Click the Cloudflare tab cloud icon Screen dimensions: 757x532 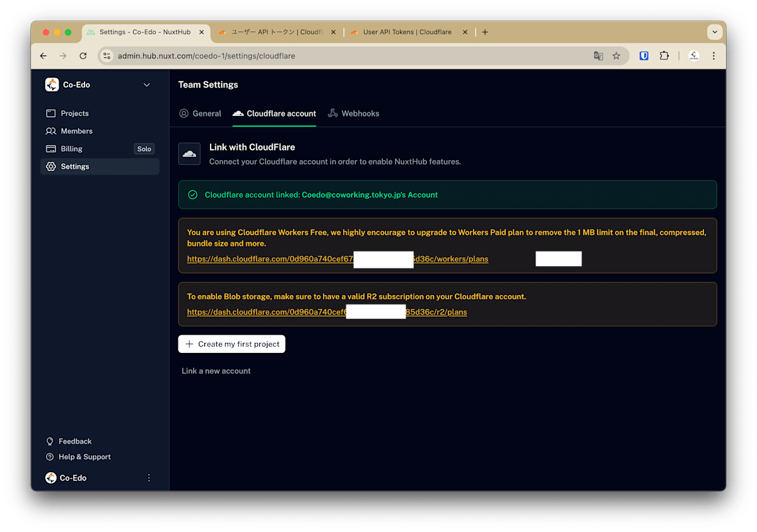[x=238, y=113]
